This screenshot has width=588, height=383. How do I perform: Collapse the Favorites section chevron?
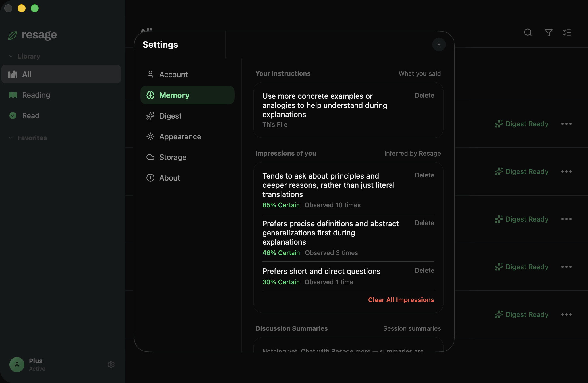[11, 138]
